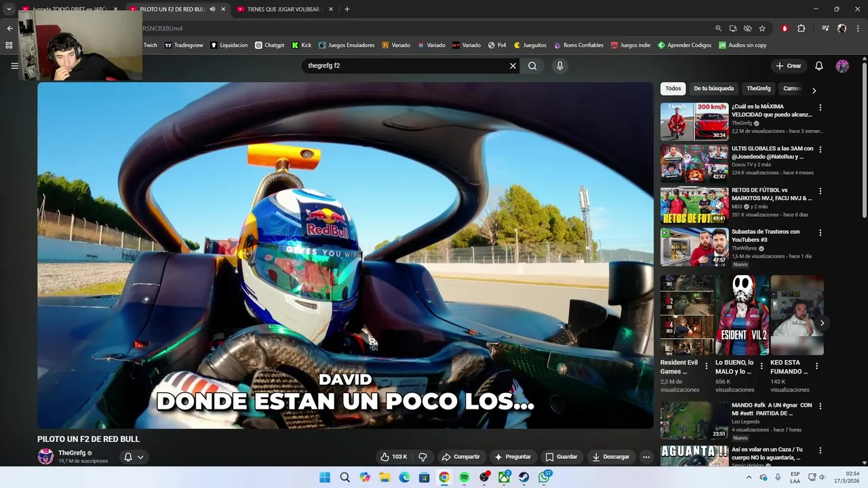Screen dimensions: 868x488
Task: Click the Guardar save button
Action: click(x=561, y=457)
